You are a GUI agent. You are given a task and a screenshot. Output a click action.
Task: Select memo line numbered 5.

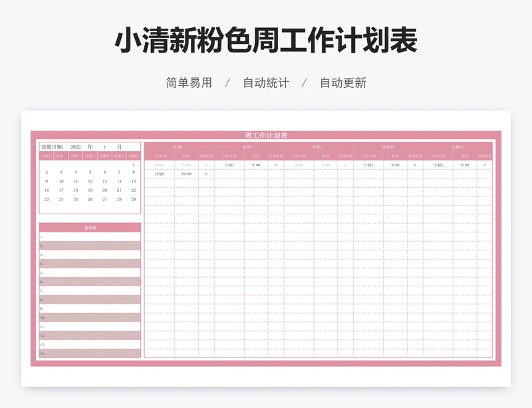click(90, 272)
